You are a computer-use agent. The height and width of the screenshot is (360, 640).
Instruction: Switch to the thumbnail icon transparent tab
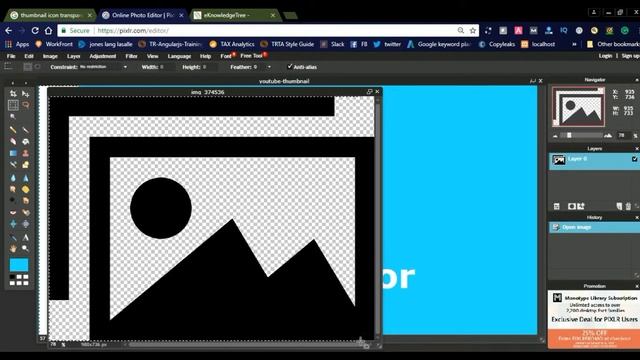click(x=51, y=15)
